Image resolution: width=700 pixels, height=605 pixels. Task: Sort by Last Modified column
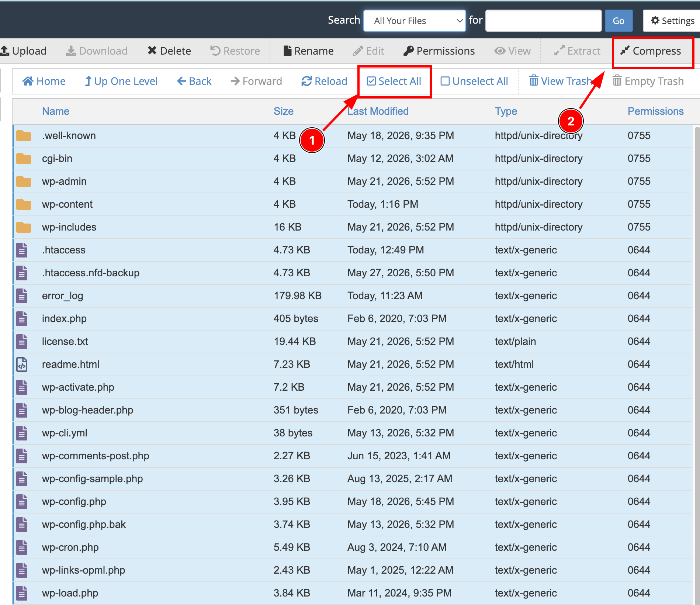pyautogui.click(x=378, y=111)
